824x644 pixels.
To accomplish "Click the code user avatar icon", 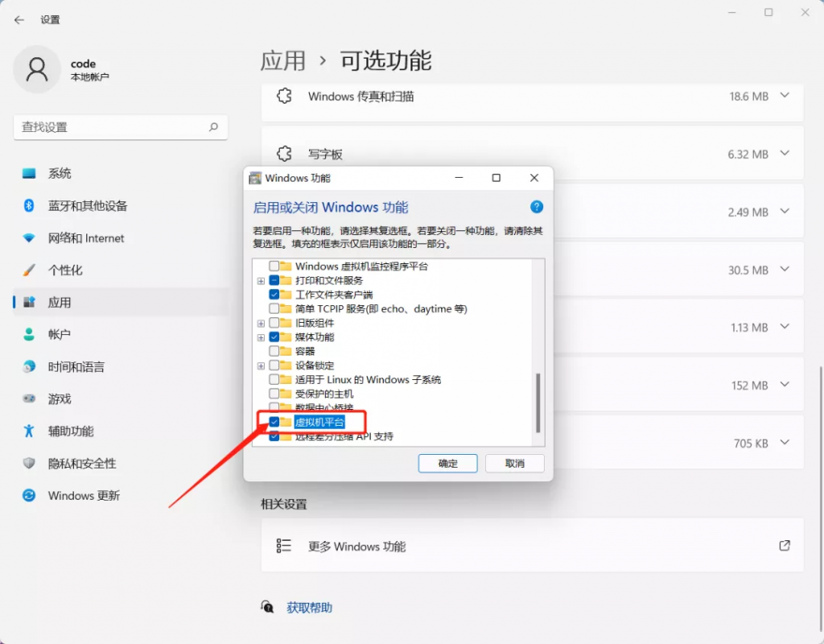I will pos(37,69).
